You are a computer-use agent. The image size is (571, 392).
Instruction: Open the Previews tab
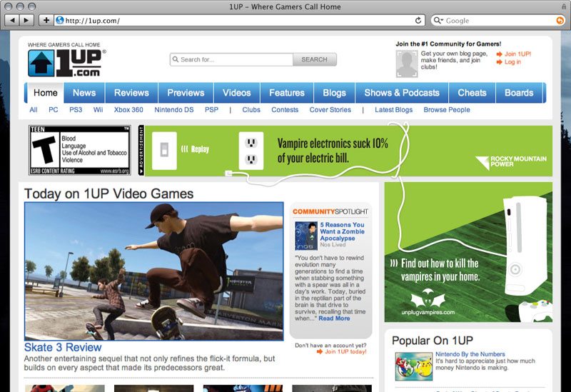[x=186, y=93]
